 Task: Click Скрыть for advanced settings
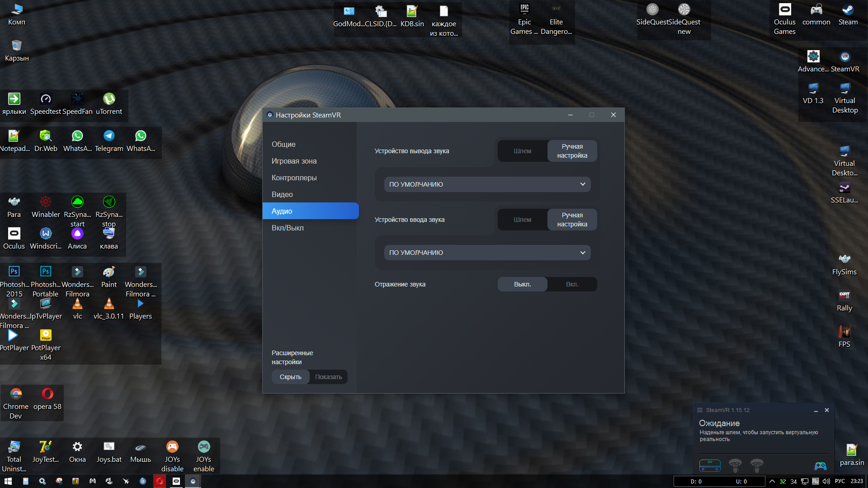click(290, 377)
